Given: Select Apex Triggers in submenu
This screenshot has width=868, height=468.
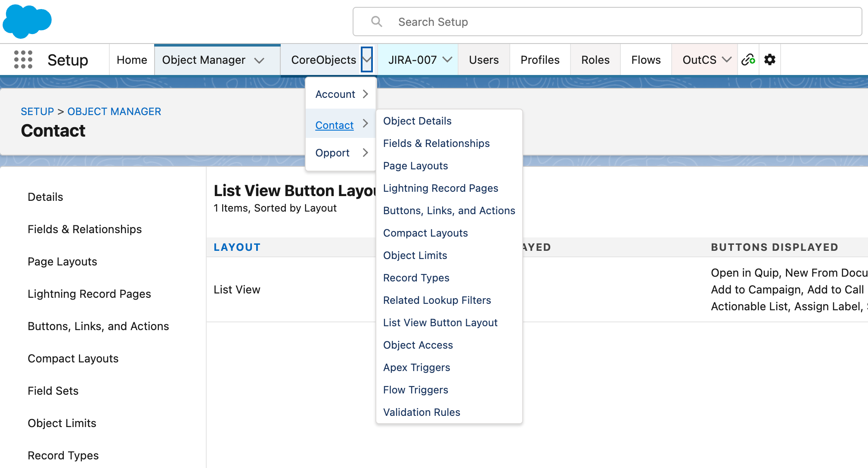Looking at the screenshot, I should [x=416, y=368].
